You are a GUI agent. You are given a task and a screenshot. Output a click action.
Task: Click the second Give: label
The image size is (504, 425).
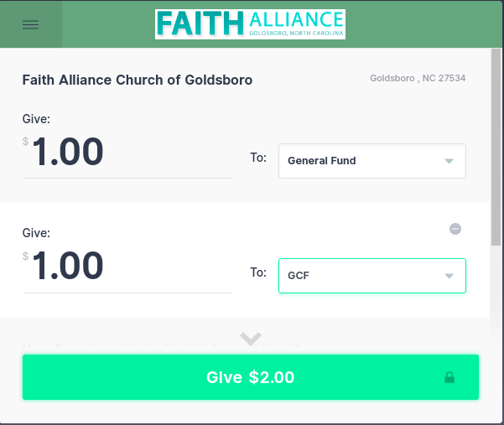click(x=36, y=233)
